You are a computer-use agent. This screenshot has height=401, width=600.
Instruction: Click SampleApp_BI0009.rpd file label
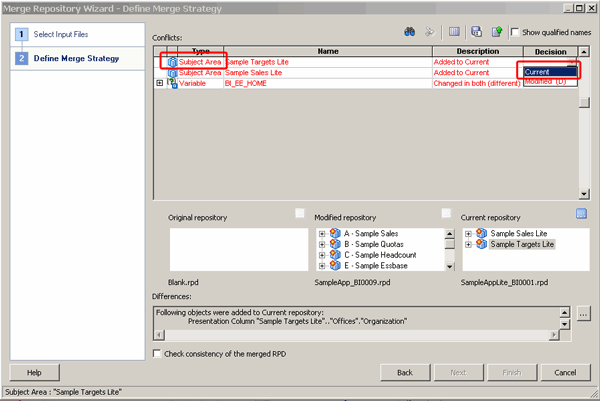[352, 282]
